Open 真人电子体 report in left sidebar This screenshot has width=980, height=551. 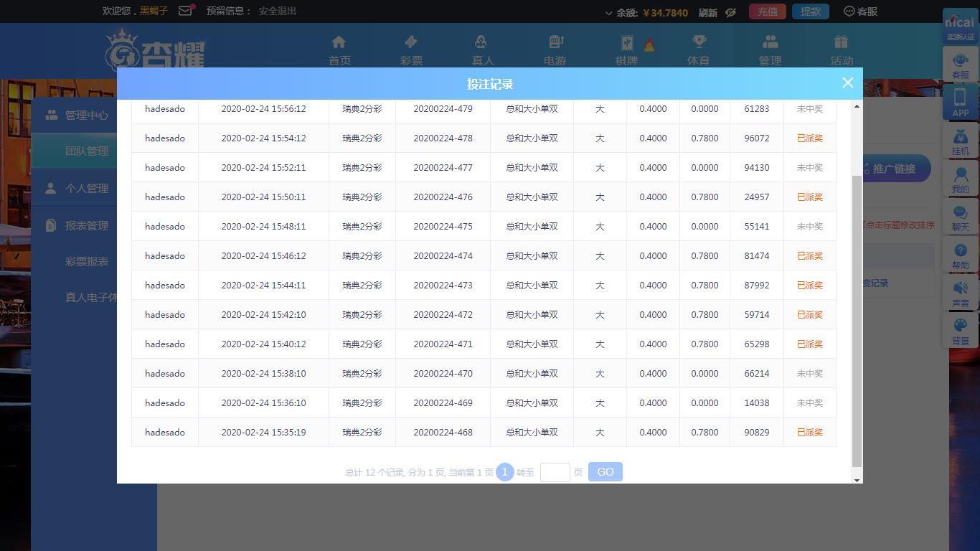point(90,297)
